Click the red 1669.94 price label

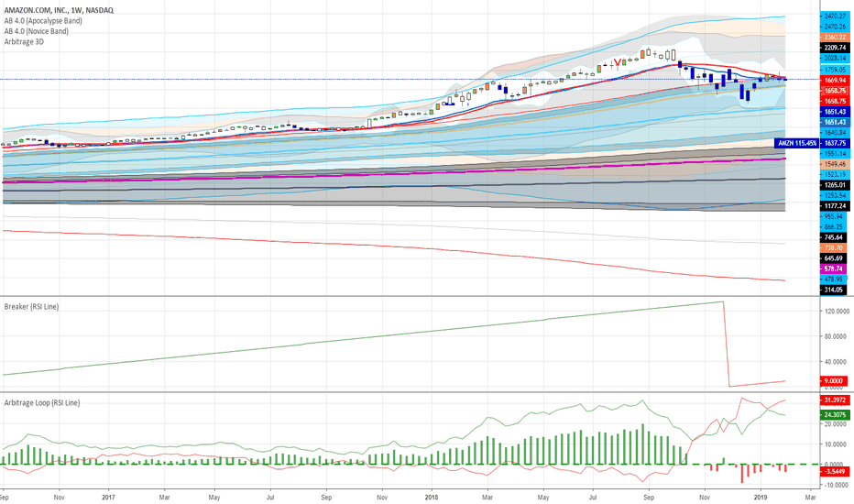(x=835, y=80)
